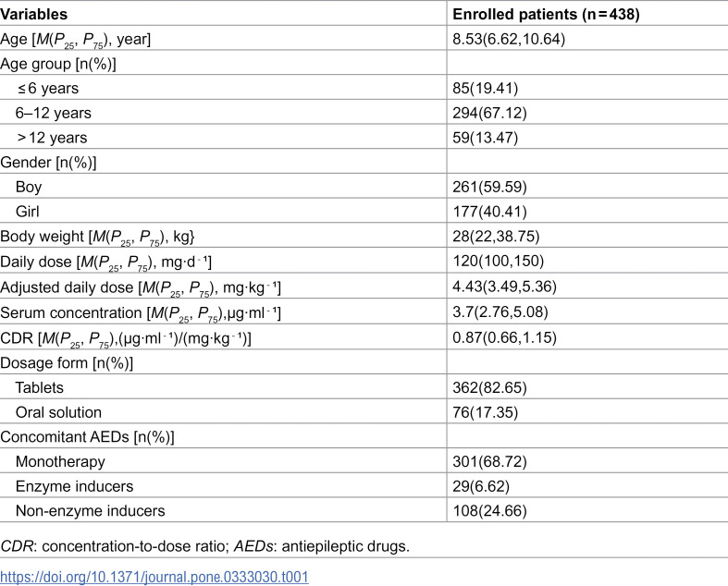Click the Non-enzyme inducers row label
Image resolution: width=728 pixels, height=586 pixels.
pos(90,510)
